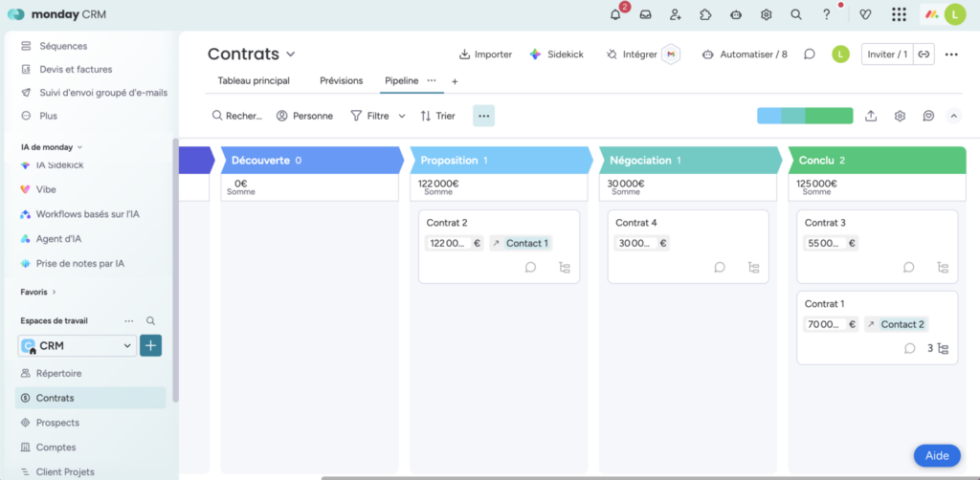Open the inbox tray icon
Viewport: 980px width, 480px height.
pos(646,14)
